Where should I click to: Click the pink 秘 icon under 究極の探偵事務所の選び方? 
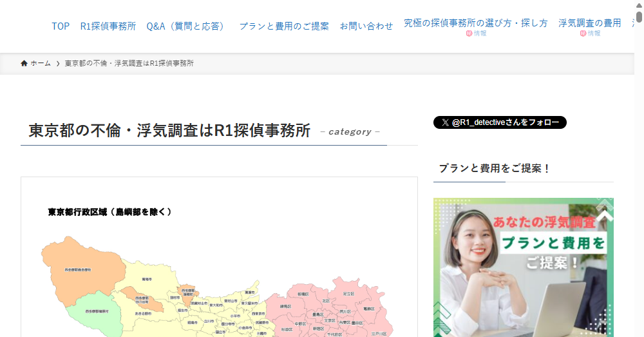pos(469,34)
